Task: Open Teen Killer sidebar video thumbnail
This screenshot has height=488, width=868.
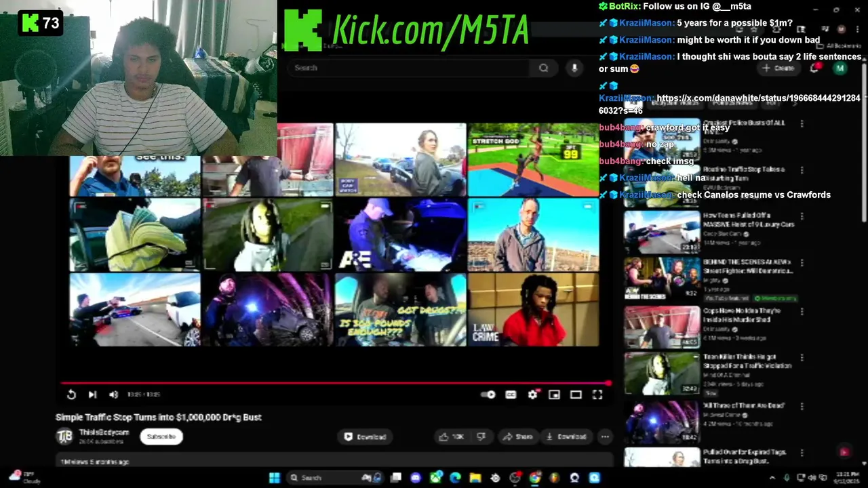Action: click(x=662, y=373)
